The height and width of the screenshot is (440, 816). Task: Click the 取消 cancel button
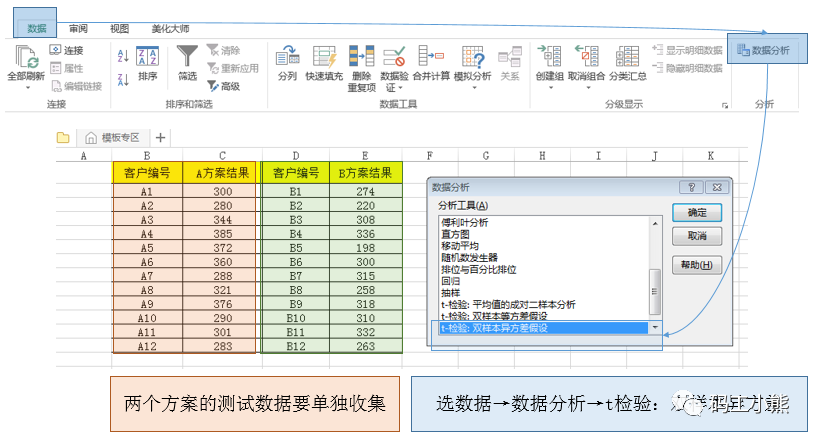pos(697,236)
